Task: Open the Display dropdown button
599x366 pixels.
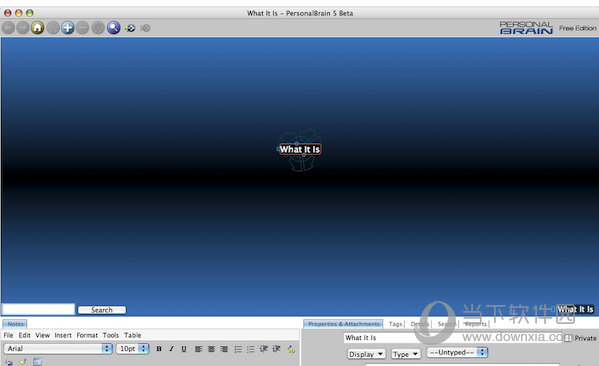Action: 366,354
